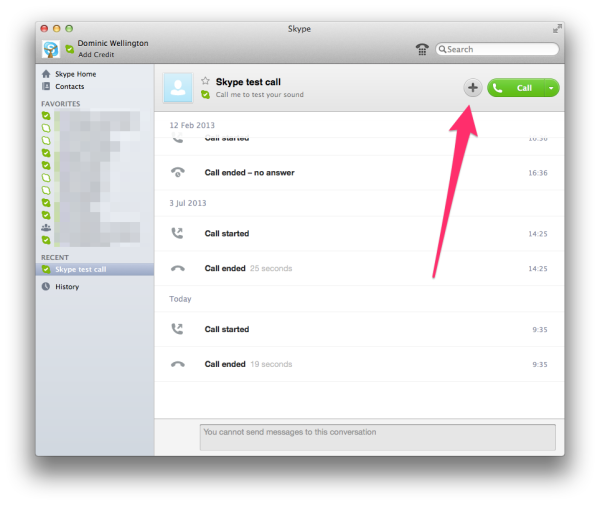
Task: Toggle favorite star for Skype test call
Action: point(205,81)
